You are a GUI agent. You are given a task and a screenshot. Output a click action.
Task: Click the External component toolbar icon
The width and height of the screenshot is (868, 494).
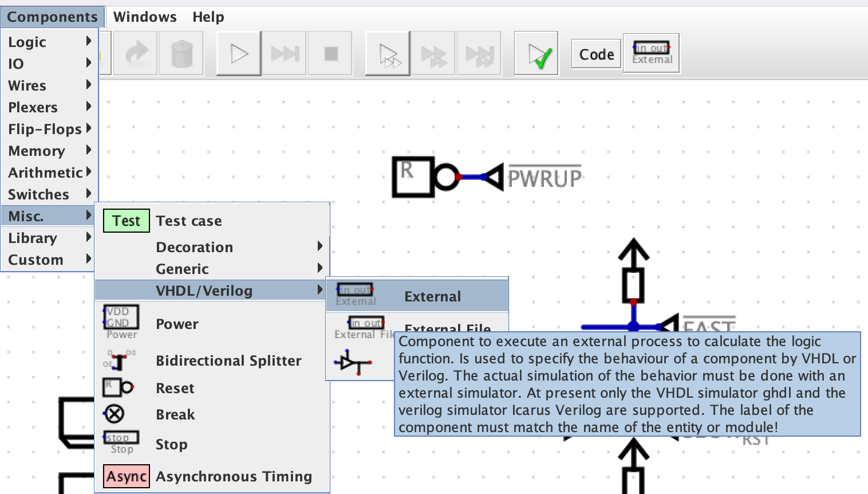tap(652, 54)
